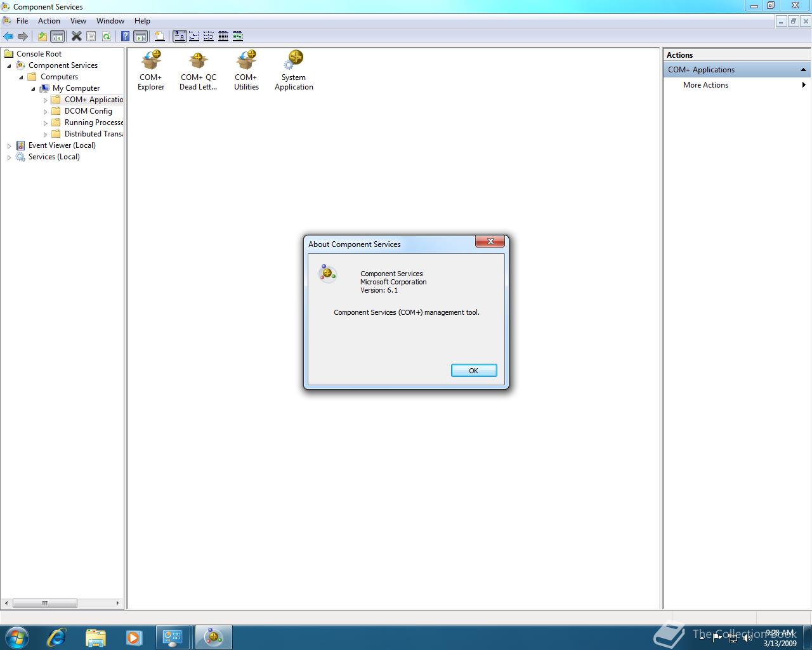
Task: Select Component Services tree item
Action: [x=63, y=65]
